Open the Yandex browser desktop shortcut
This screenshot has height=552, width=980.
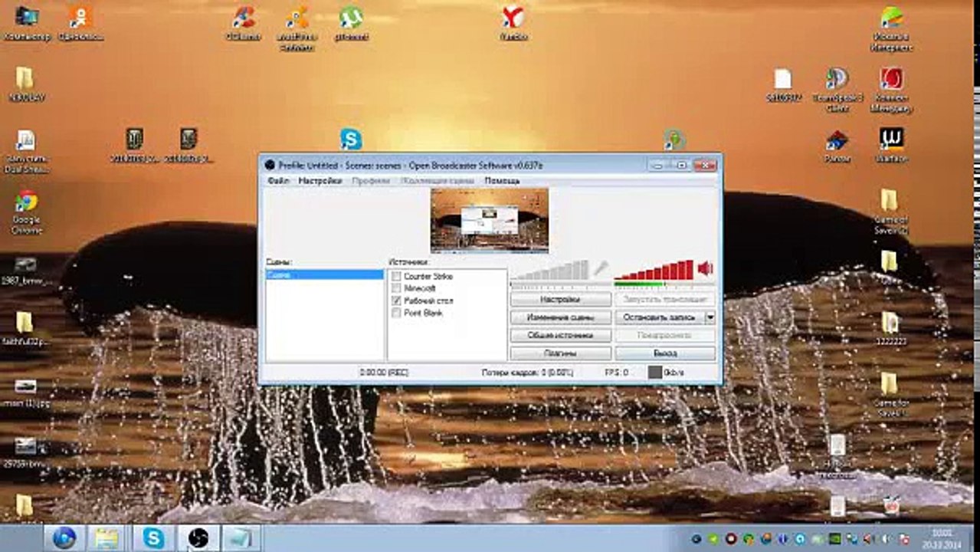click(513, 23)
